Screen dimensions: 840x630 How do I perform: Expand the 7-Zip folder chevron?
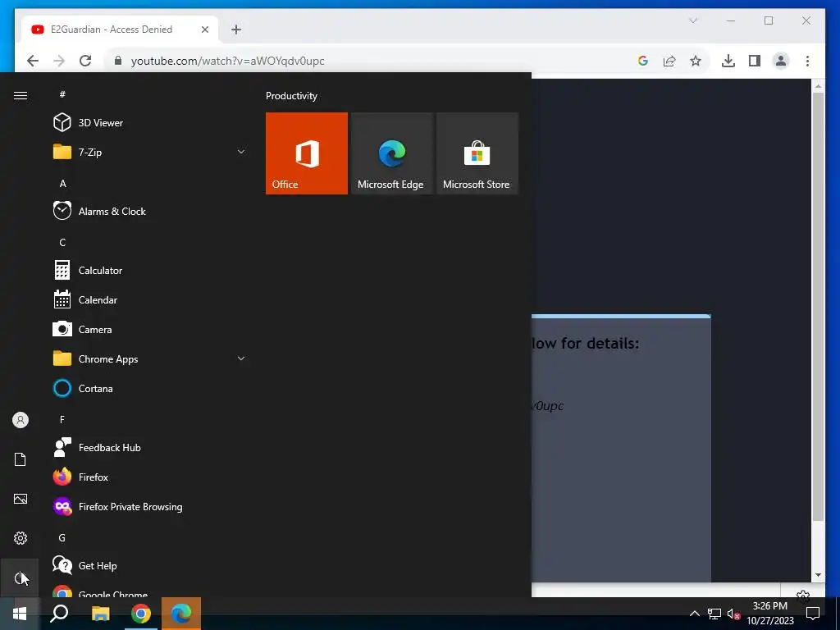click(241, 152)
